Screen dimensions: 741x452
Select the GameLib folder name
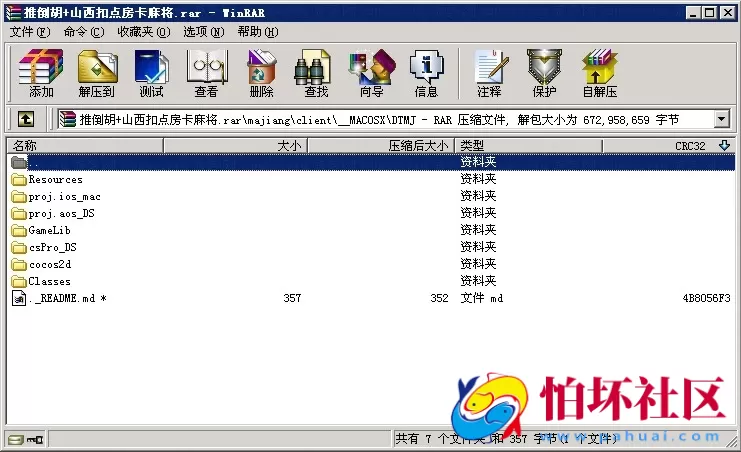point(49,231)
